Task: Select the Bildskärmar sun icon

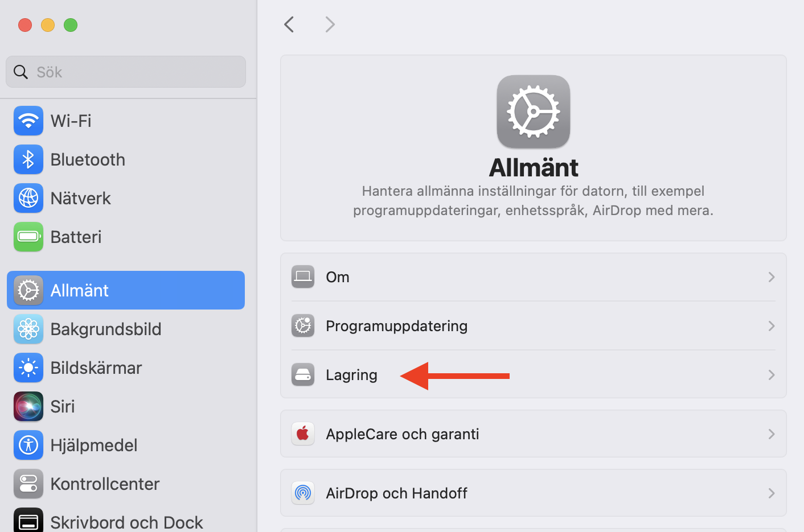Action: point(28,368)
